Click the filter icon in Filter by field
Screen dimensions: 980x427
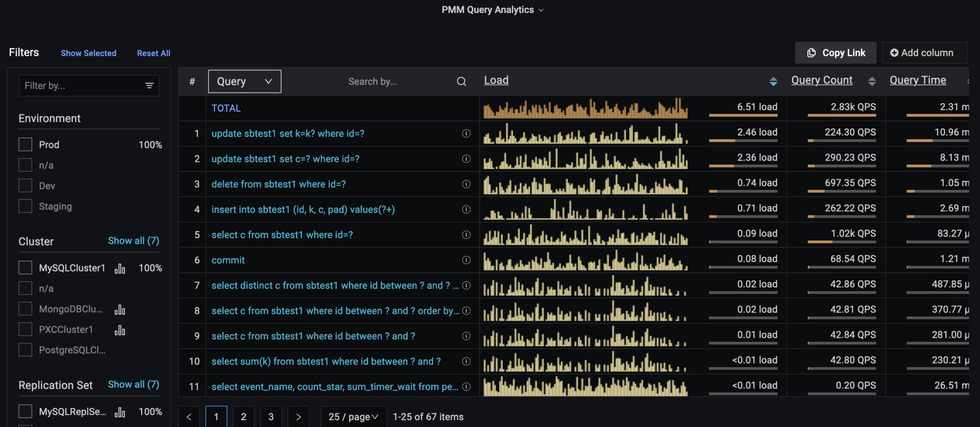coord(149,85)
